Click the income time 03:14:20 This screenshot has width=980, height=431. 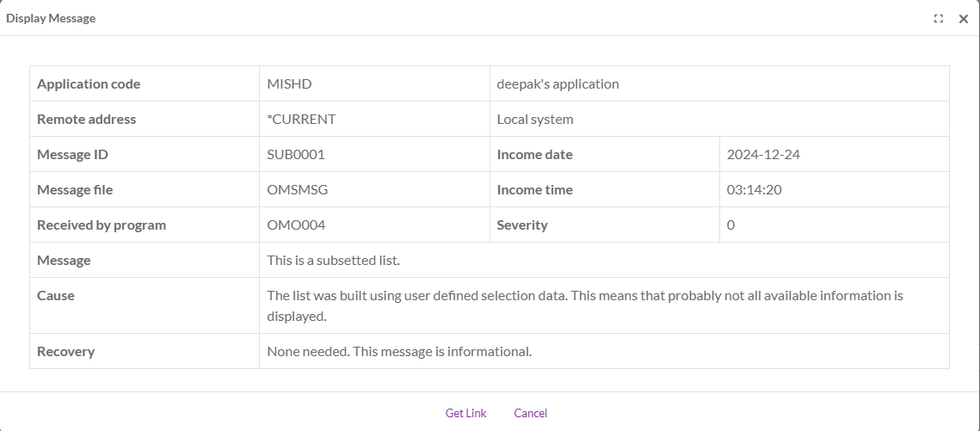pos(754,190)
